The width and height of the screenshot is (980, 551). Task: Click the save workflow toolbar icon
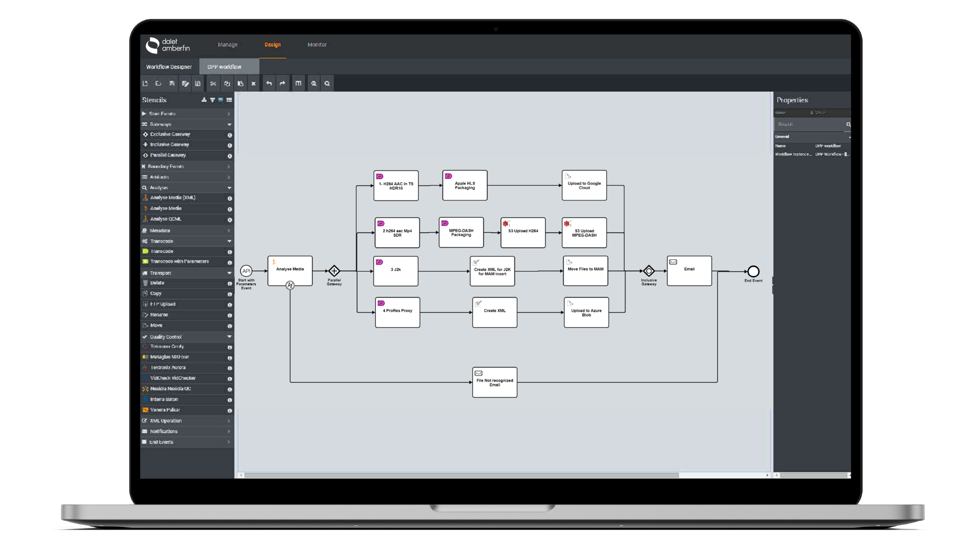click(172, 84)
